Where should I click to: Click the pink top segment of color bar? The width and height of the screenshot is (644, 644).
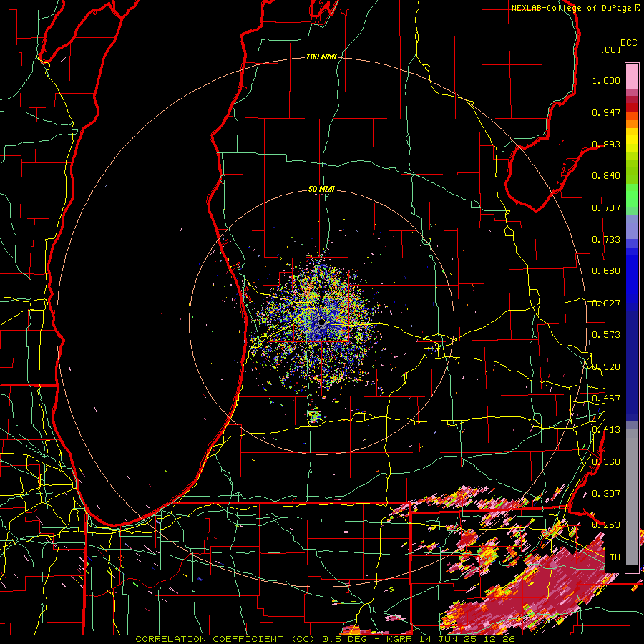632,77
